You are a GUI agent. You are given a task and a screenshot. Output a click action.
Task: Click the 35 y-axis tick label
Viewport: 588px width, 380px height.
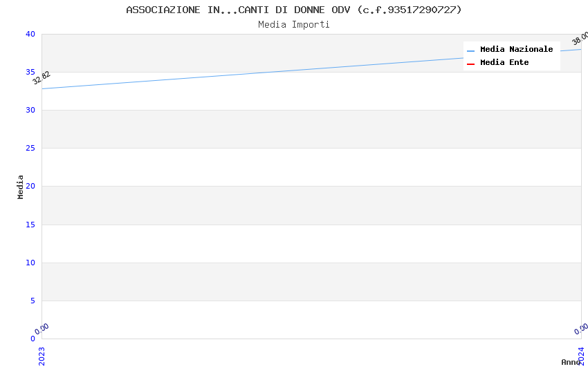pos(30,72)
